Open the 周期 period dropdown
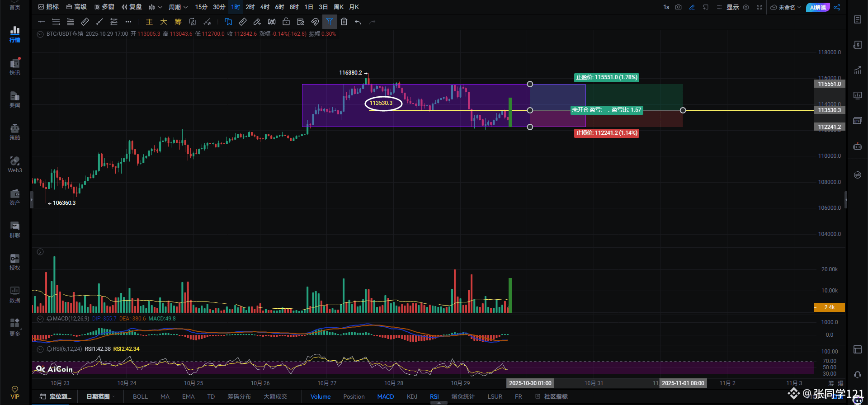Image resolution: width=868 pixels, height=405 pixels. (x=178, y=7)
